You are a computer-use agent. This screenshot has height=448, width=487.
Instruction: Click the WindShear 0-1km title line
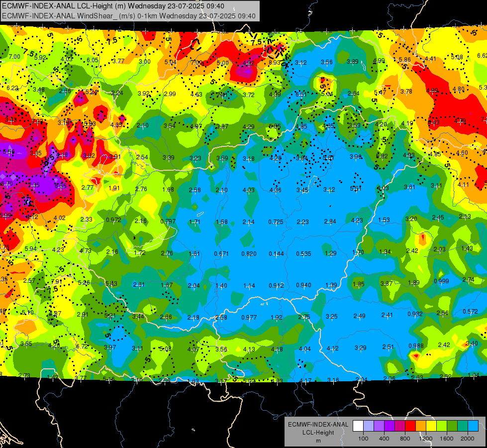tap(128, 16)
